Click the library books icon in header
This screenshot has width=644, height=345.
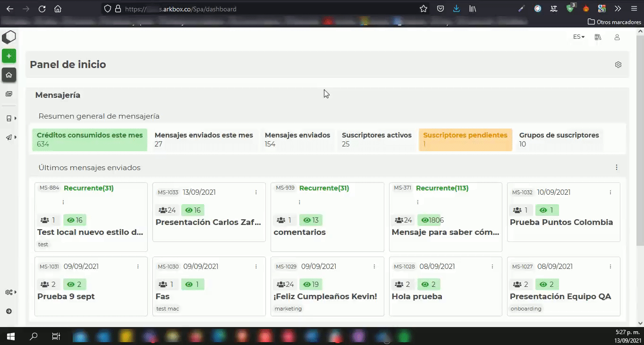click(598, 37)
